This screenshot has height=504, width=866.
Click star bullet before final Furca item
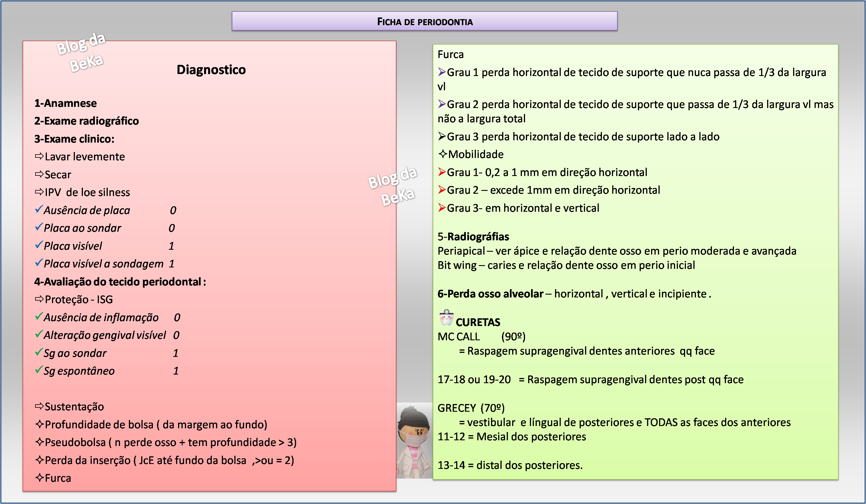39,477
